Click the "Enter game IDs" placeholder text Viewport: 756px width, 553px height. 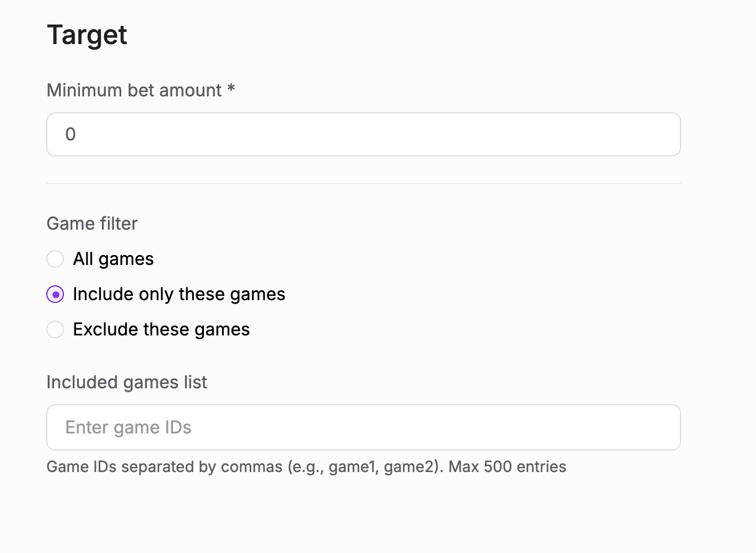(128, 427)
